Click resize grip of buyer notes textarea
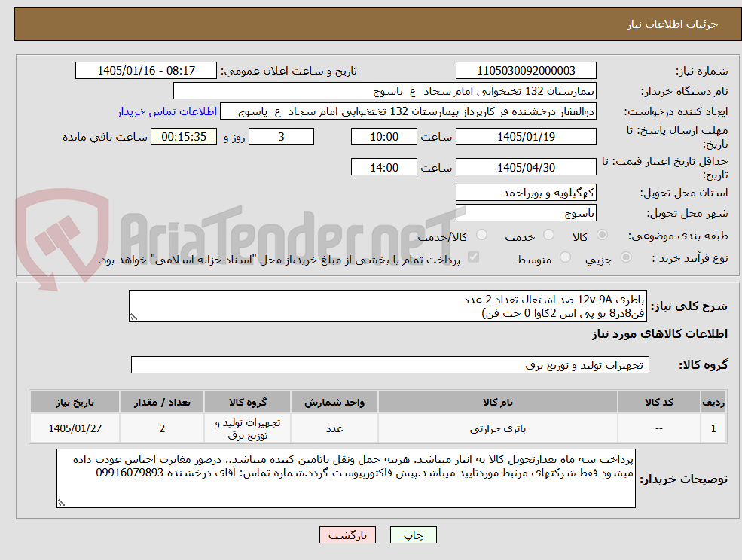This screenshot has width=742, height=560. (x=61, y=504)
